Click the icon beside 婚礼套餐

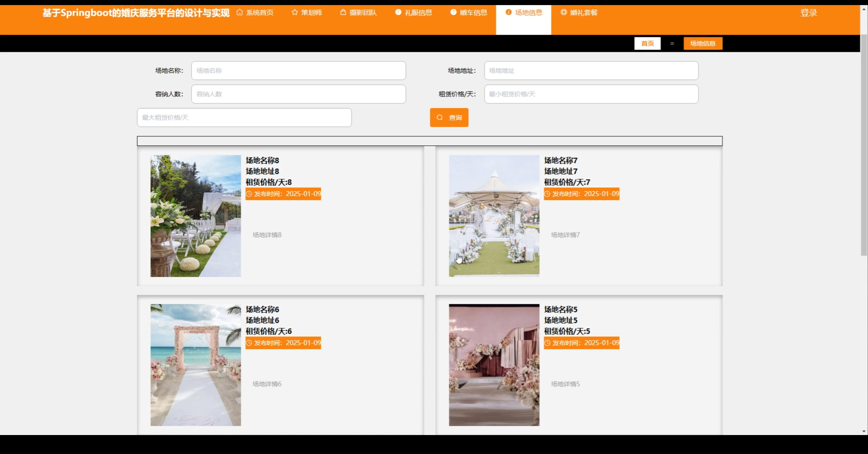pyautogui.click(x=564, y=13)
